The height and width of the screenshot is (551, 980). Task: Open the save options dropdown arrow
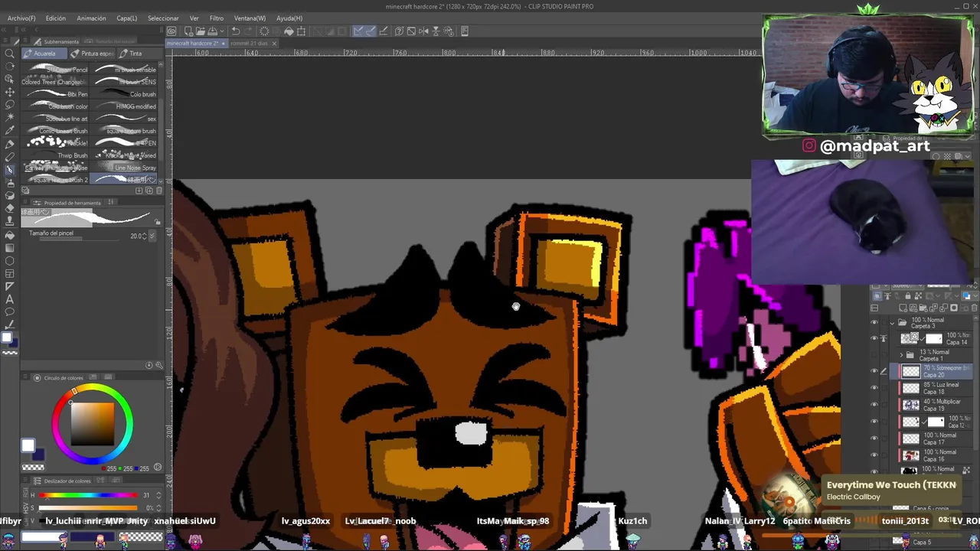(220, 31)
